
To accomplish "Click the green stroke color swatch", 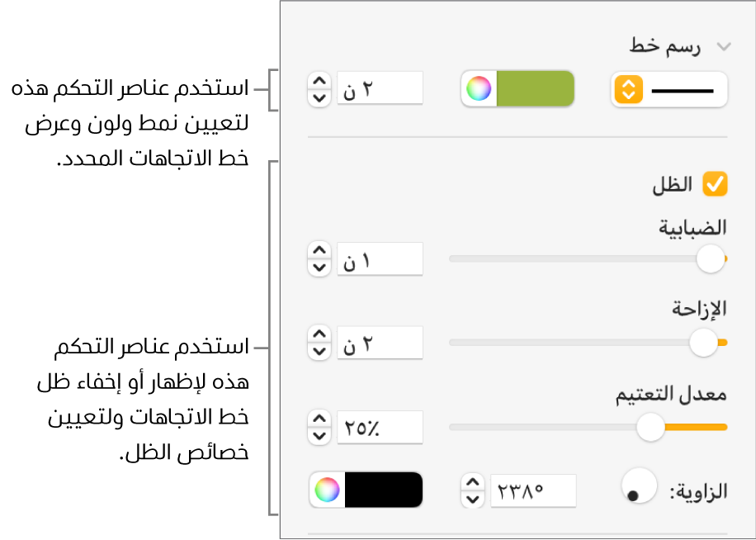I will [535, 89].
